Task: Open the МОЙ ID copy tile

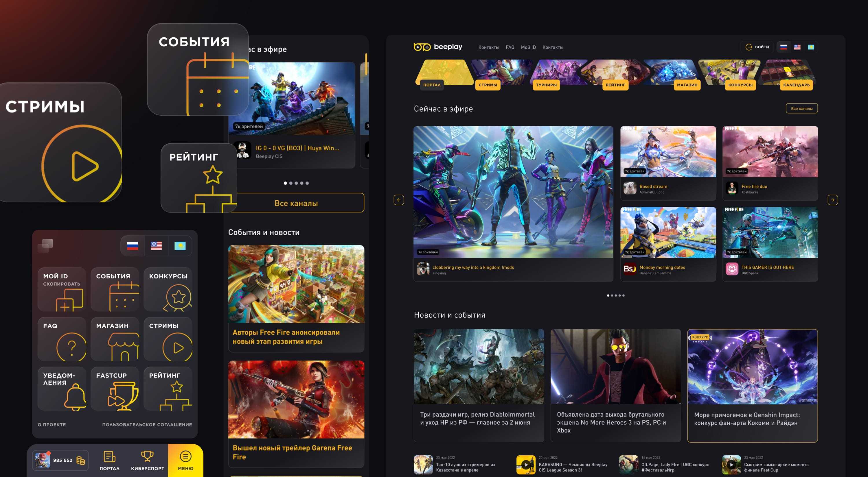Action: (x=62, y=289)
